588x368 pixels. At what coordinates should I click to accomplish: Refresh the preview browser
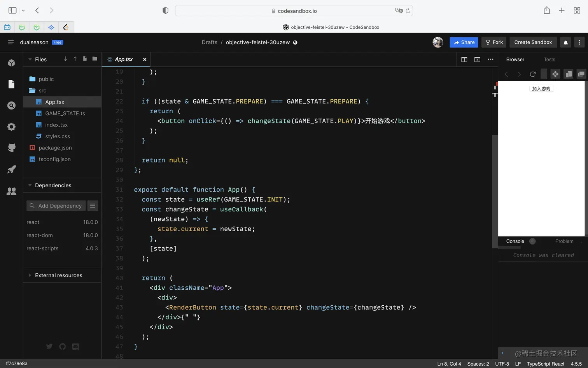point(533,74)
